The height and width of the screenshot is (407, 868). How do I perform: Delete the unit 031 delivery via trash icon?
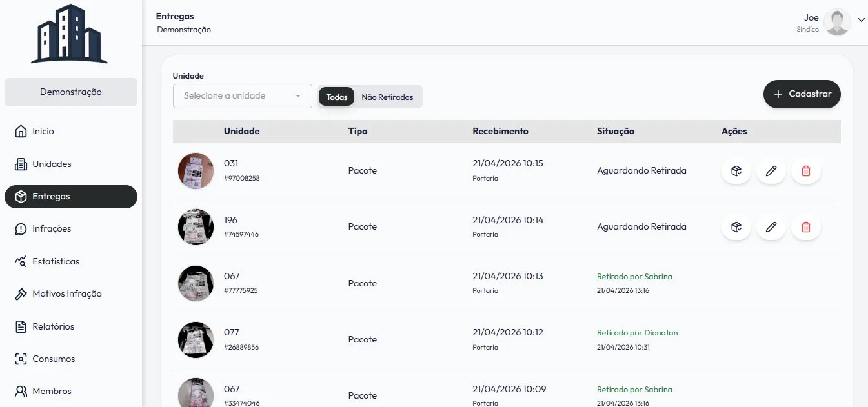[x=805, y=171]
